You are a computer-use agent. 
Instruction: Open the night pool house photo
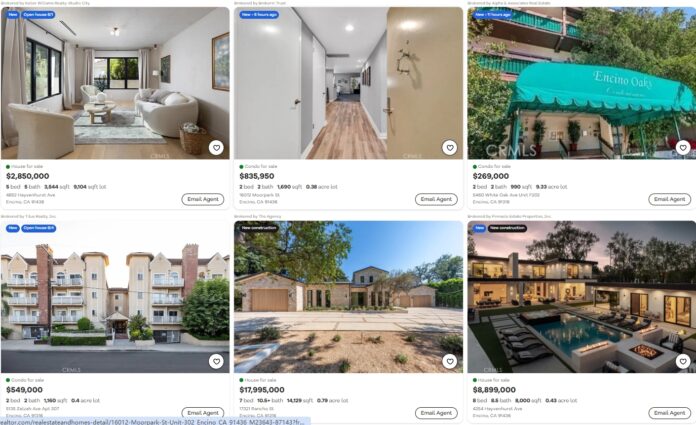point(581,297)
